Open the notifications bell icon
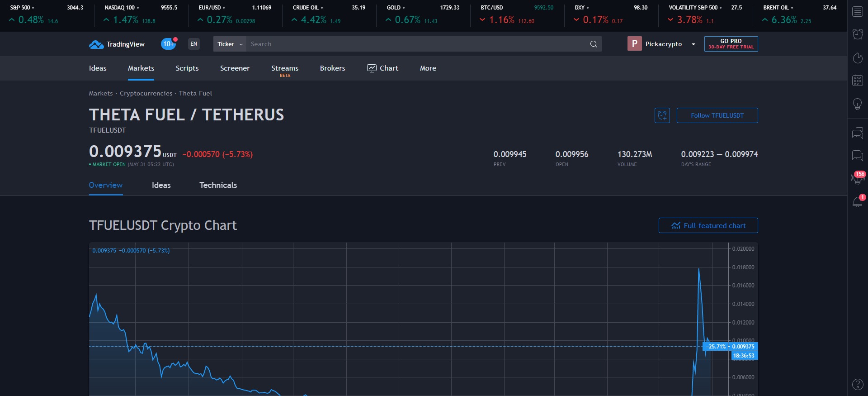Screen dimensions: 868x396 (858, 201)
